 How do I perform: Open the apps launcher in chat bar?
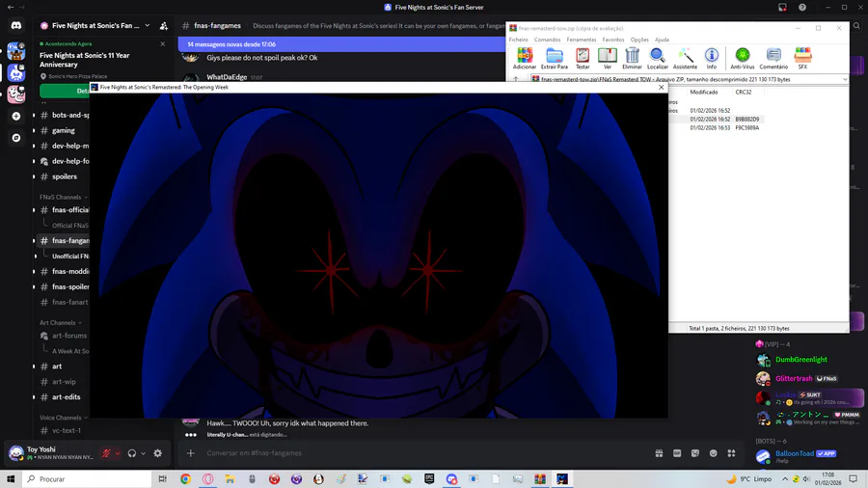coord(731,453)
